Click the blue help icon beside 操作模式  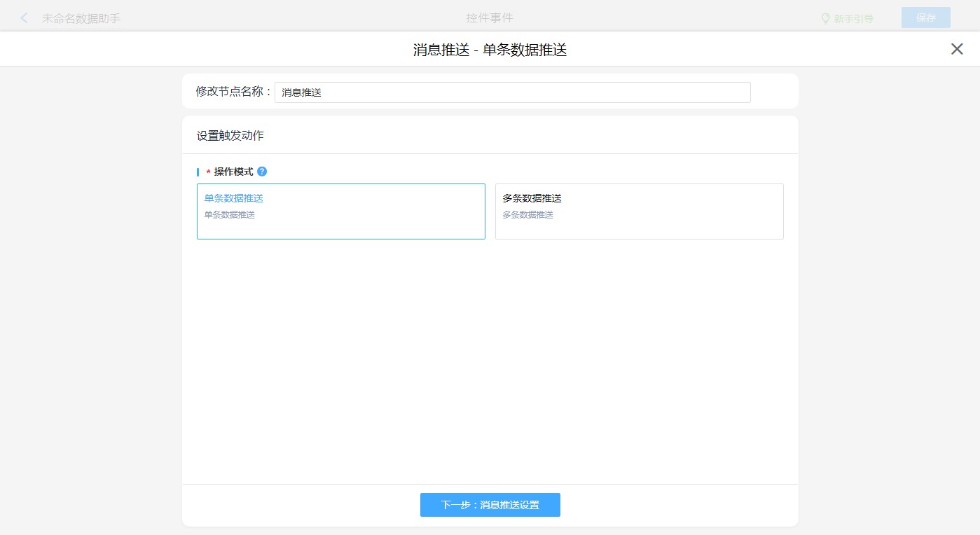click(x=262, y=172)
